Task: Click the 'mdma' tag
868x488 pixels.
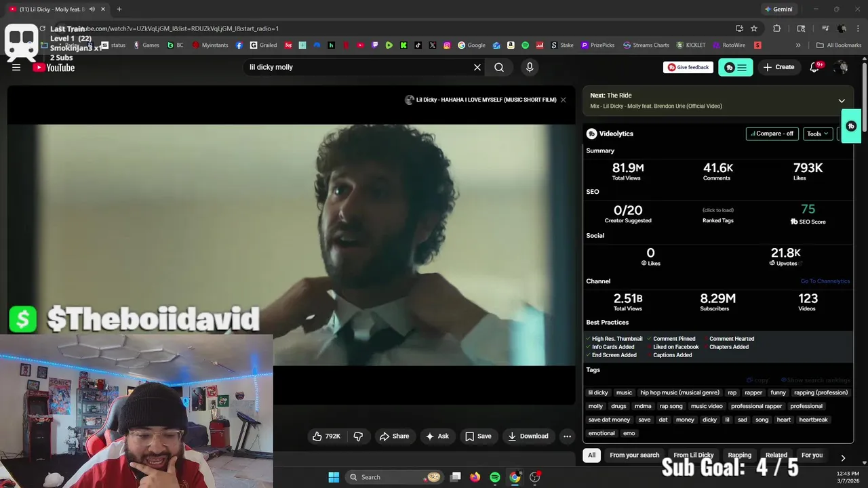Action: click(x=643, y=406)
